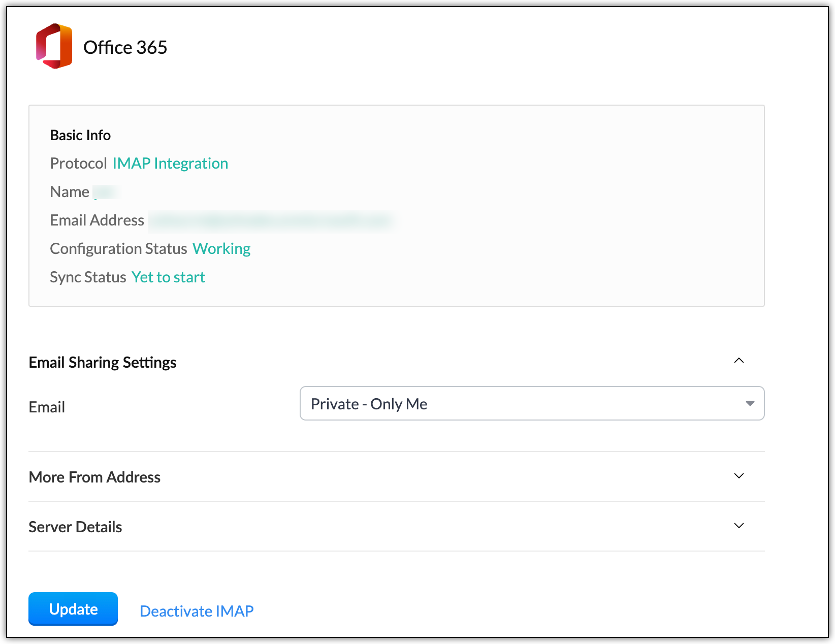
Task: Click the Email Sharing Settings heading
Action: click(x=103, y=363)
